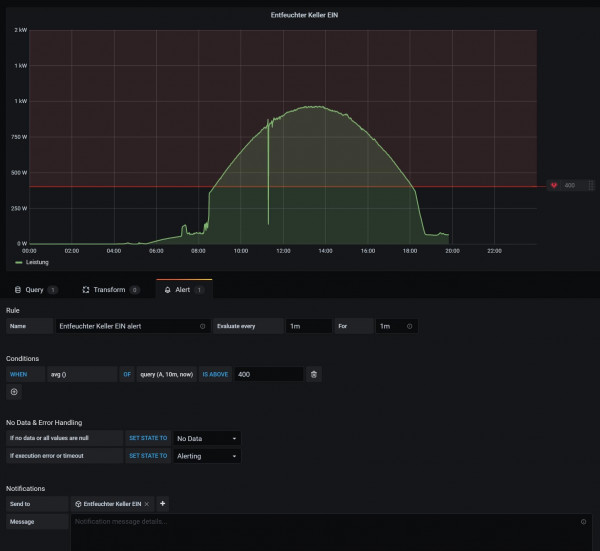Image resolution: width=600 pixels, height=551 pixels.
Task: Remove Entfeuchter Keller EIN notification channel
Action: pyautogui.click(x=147, y=504)
